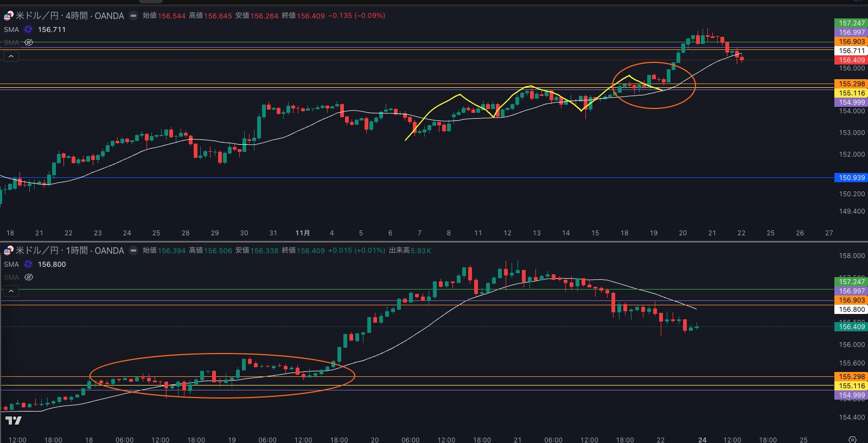Click the 11月 marker on the upper time axis
This screenshot has width=868, height=443.
click(x=302, y=233)
